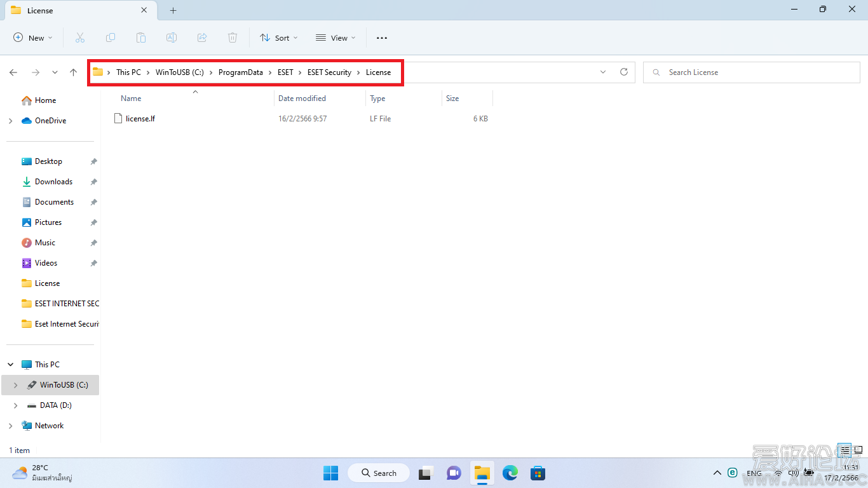Open Desktop in quick access
The image size is (868, 488).
pos(48,161)
